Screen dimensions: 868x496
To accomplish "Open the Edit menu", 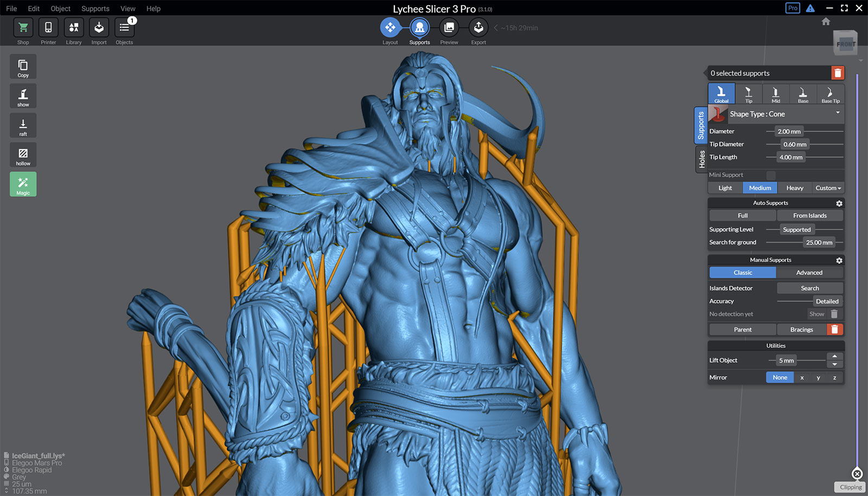I will point(34,9).
